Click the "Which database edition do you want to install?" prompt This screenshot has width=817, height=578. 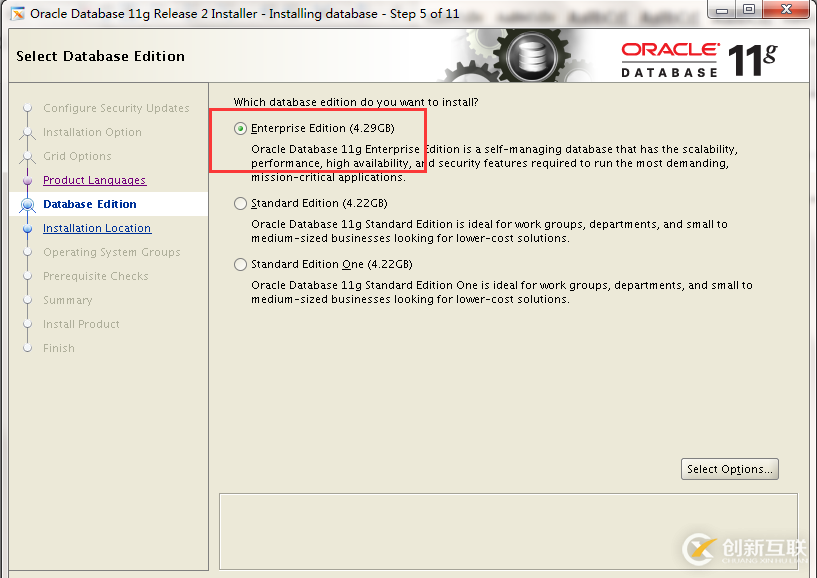coord(356,102)
